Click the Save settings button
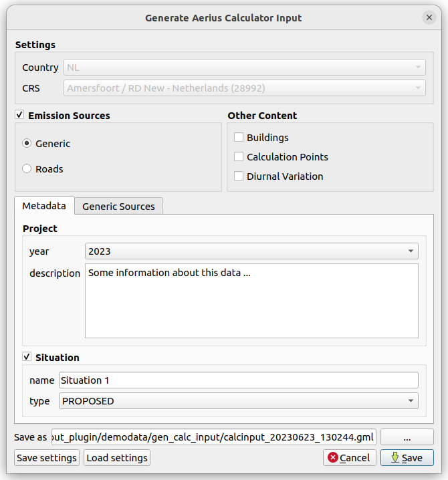Viewport: 448px width, 480px height. tap(47, 458)
